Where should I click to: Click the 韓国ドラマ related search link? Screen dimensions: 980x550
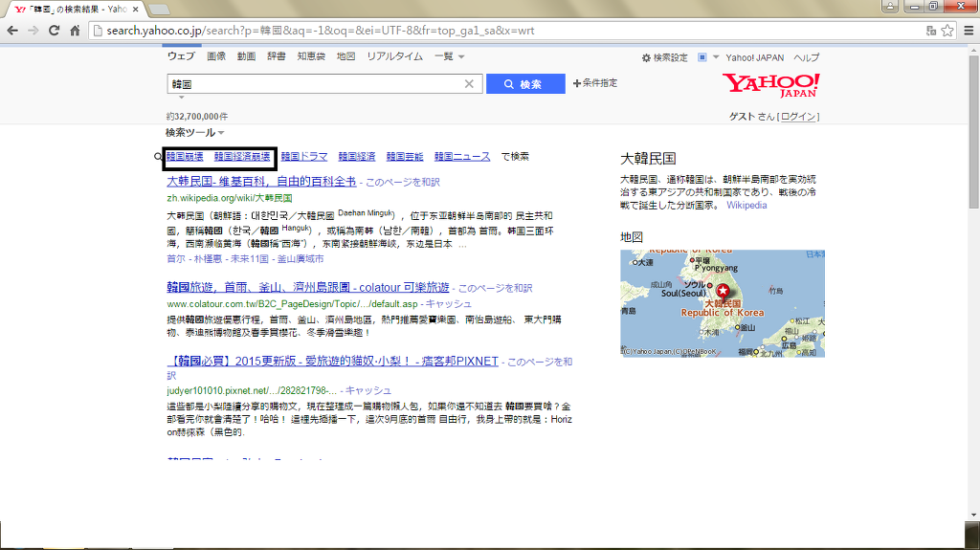coord(304,156)
